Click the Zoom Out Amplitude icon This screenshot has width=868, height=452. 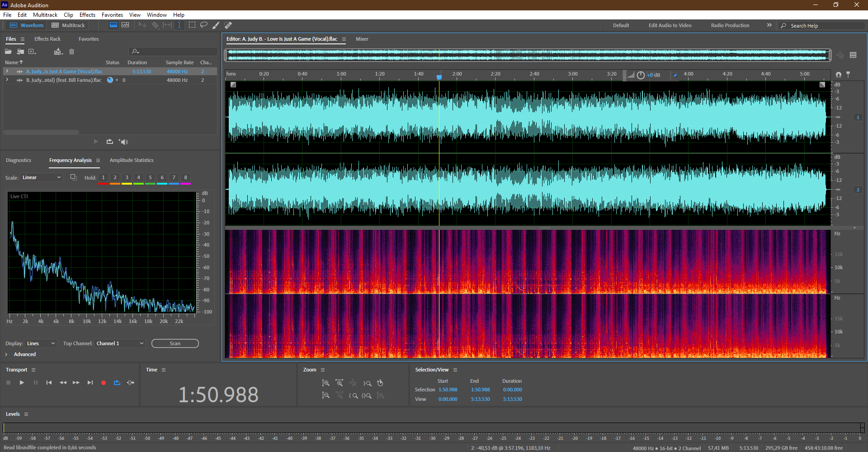click(x=325, y=395)
